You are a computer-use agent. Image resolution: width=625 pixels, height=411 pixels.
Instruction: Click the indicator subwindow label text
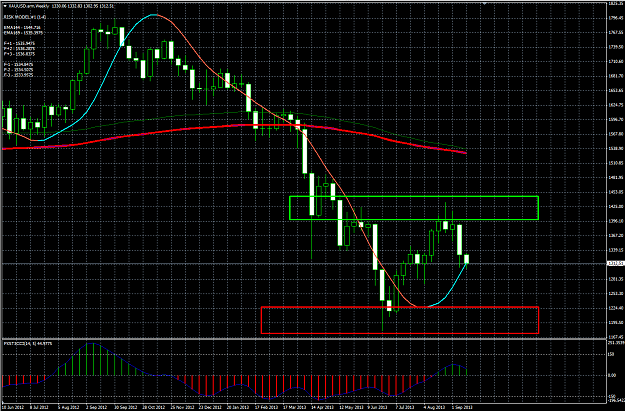28,343
